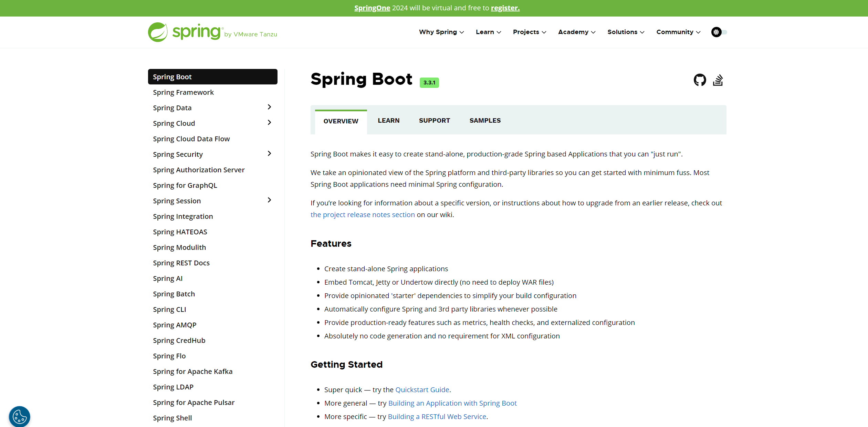The image size is (868, 427).
Task: Click the Spring leaf logo
Action: [x=158, y=32]
